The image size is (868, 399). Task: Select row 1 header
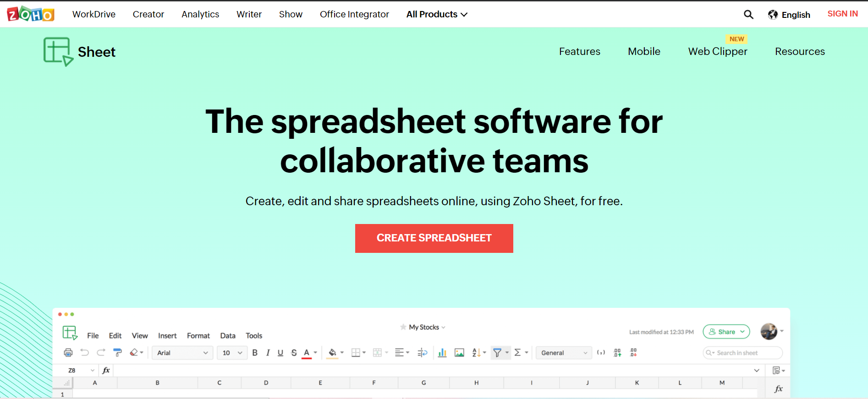tap(62, 394)
